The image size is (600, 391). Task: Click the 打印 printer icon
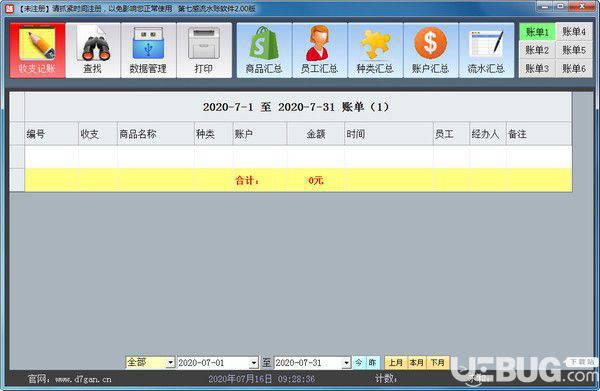coord(204,50)
